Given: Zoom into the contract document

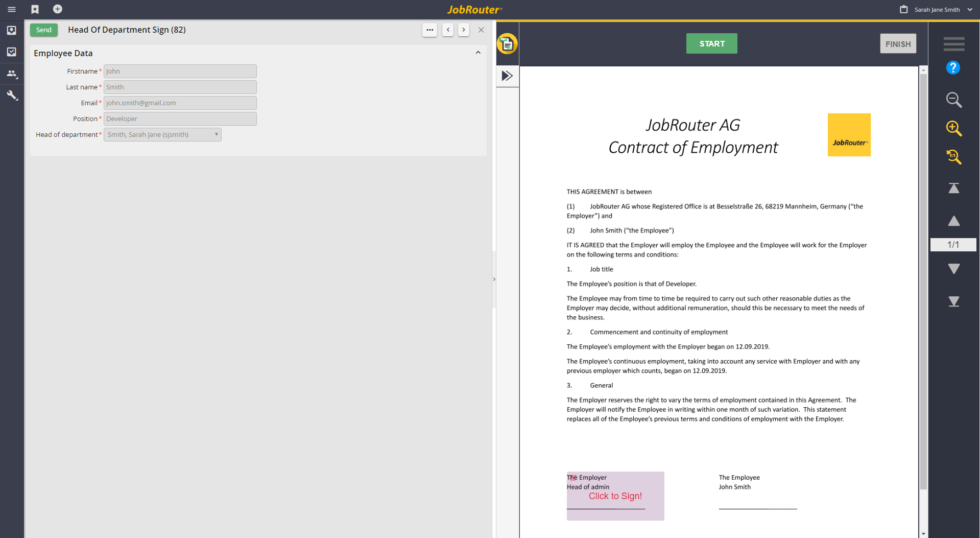Looking at the screenshot, I should 953,129.
